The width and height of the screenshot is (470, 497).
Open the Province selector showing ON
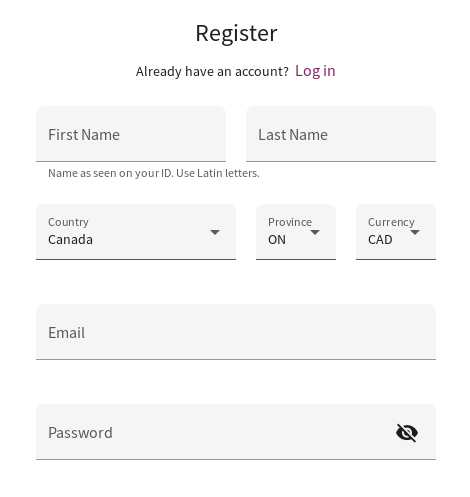tap(296, 232)
